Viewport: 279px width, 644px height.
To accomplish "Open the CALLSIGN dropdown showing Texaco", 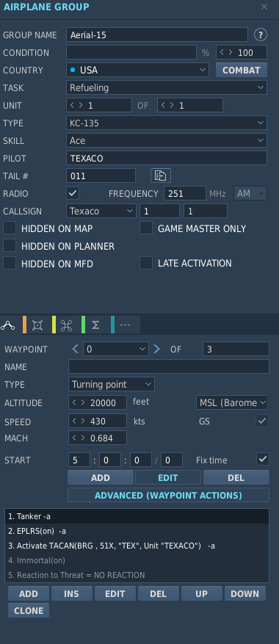I will click(101, 211).
